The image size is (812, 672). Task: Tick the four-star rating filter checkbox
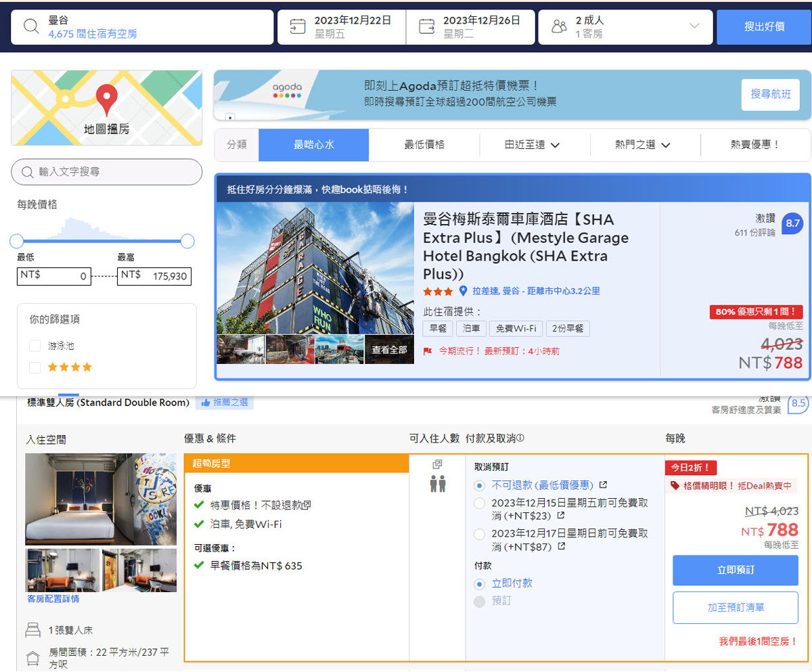click(x=35, y=367)
